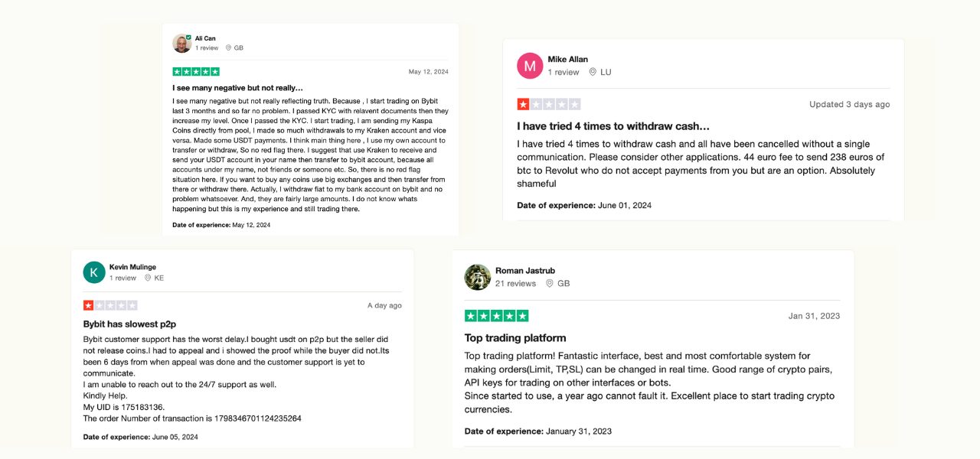Click the May 12, 2024 review date
This screenshot has width=980, height=459.
(428, 72)
